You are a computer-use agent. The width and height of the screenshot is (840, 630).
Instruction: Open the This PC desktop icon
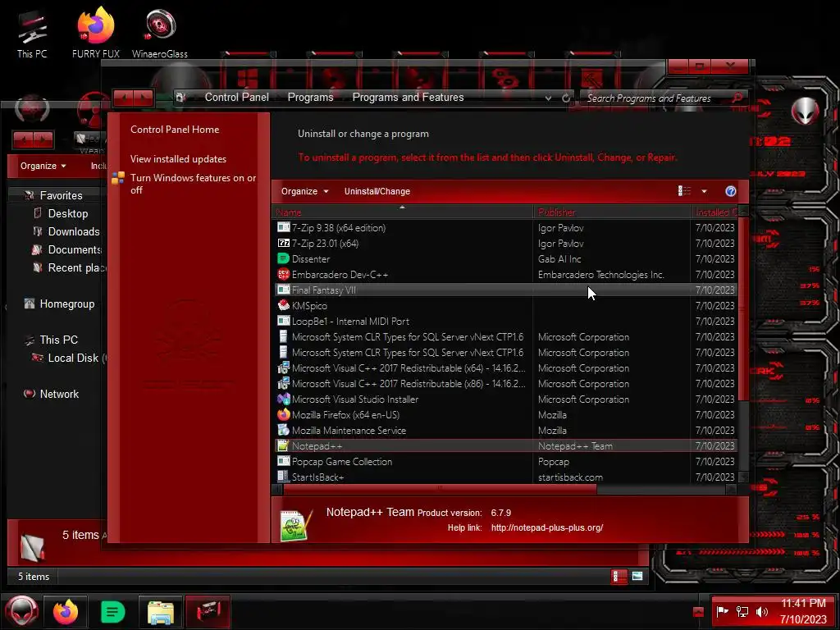(32, 34)
